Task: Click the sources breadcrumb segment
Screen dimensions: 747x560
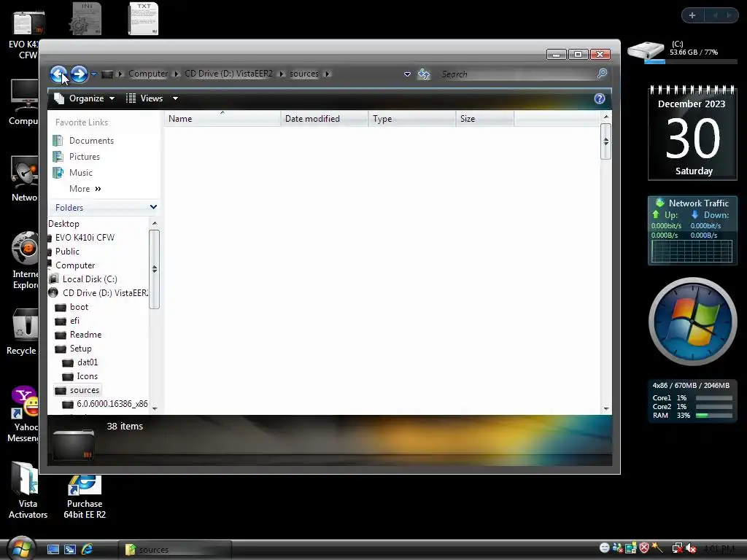Action: click(x=303, y=74)
